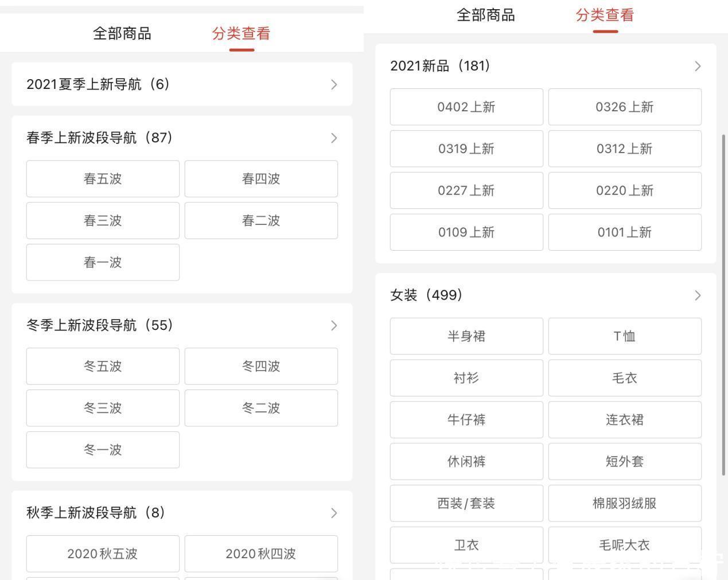Switch to the 全部商品 tab
728x580 pixels.
click(122, 33)
